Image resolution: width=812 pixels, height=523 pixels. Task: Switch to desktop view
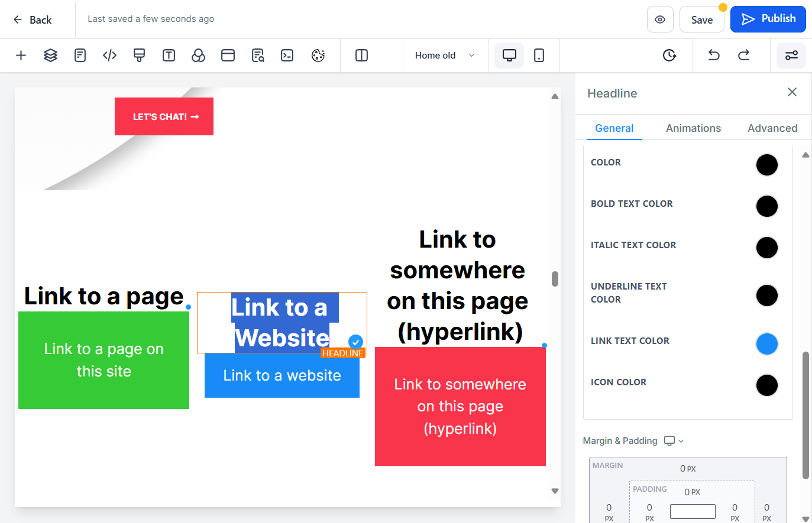pyautogui.click(x=509, y=56)
